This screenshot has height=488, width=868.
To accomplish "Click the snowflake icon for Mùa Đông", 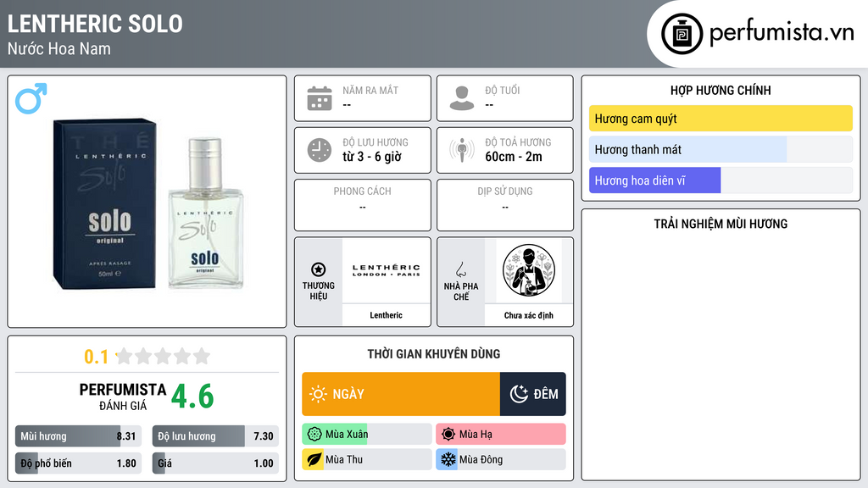I will (448, 459).
